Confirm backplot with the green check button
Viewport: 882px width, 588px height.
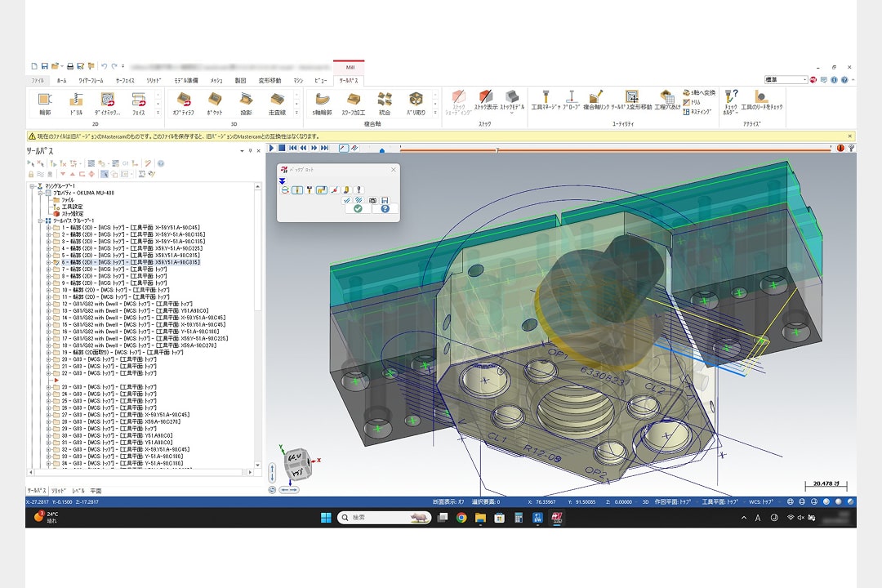[358, 208]
